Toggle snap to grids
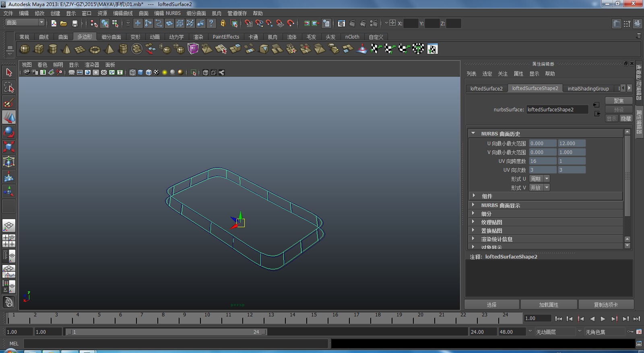 tap(249, 24)
